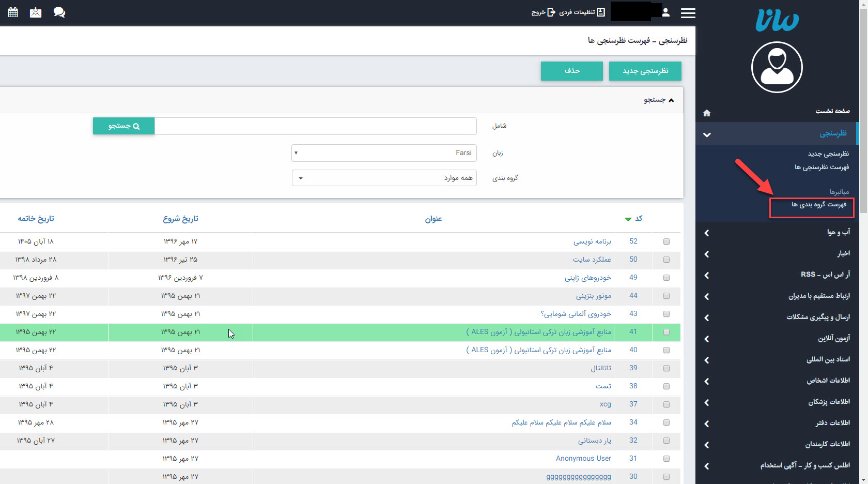Tick the checkbox for poll 41
The width and height of the screenshot is (868, 484).
667,332
